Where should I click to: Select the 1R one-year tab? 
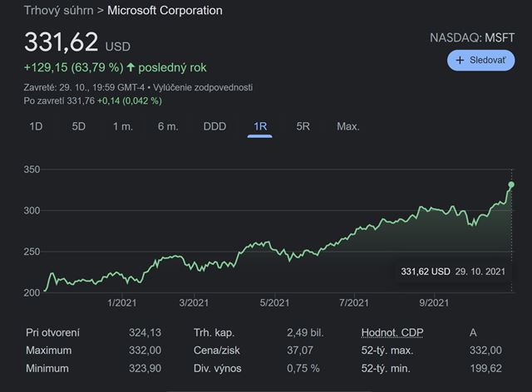coord(260,126)
